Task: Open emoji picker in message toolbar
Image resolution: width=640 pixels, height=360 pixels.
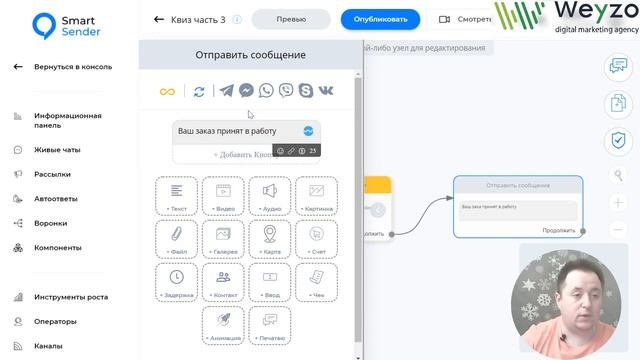Action: point(280,151)
